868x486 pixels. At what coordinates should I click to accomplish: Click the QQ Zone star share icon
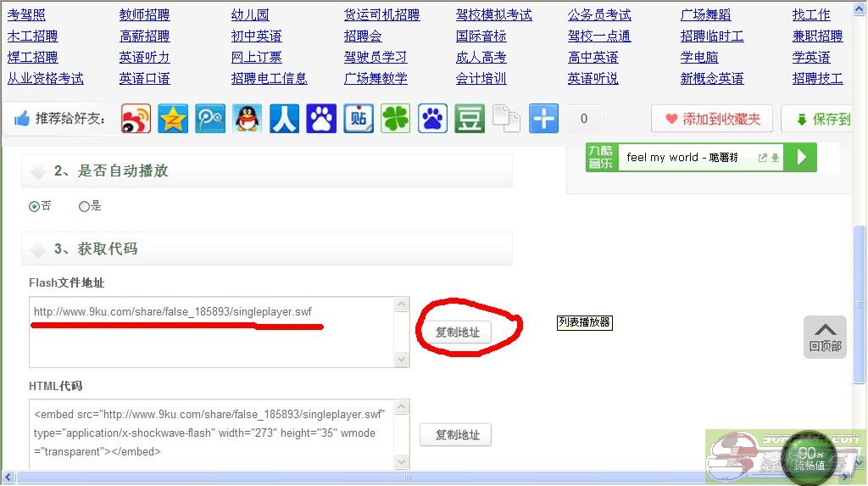coord(173,120)
